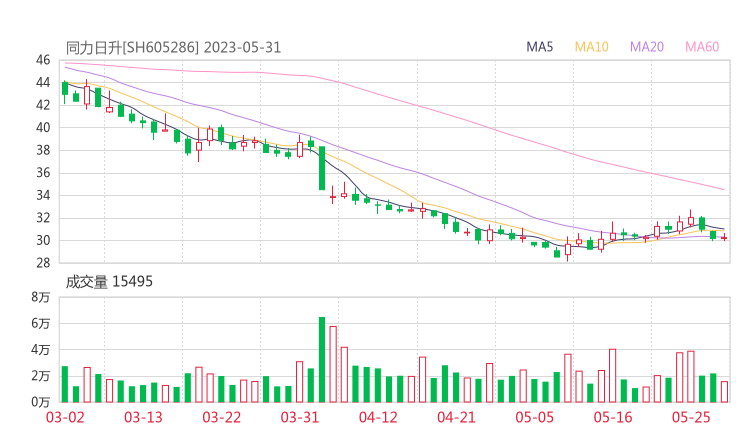The image size is (740, 440).
Task: Click the 03-31 date axis label
Action: pos(300,417)
